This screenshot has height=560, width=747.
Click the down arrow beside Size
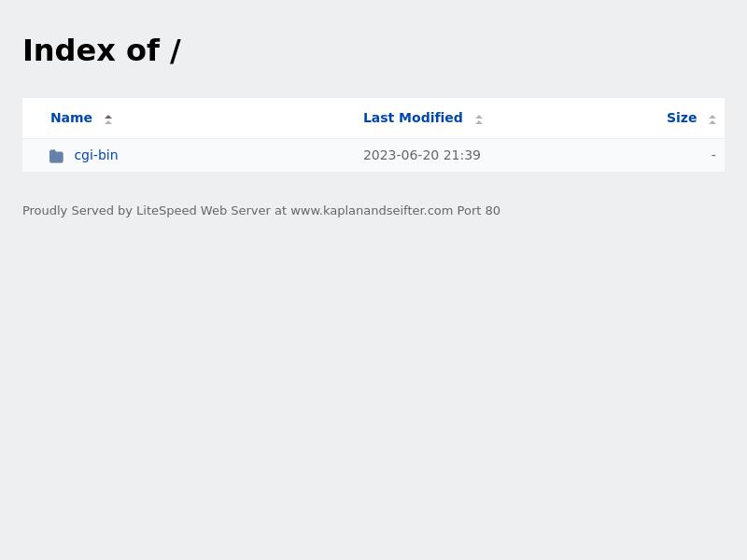[x=712, y=122]
